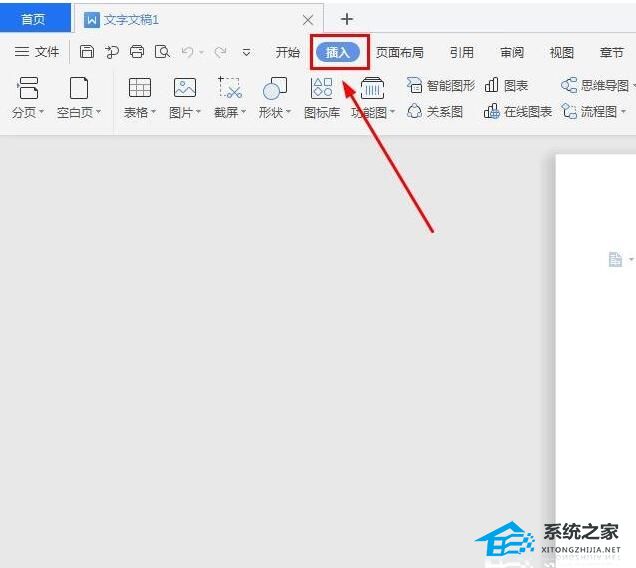The height and width of the screenshot is (568, 636).
Task: Click the Save icon in quick toolbar
Action: [x=86, y=52]
